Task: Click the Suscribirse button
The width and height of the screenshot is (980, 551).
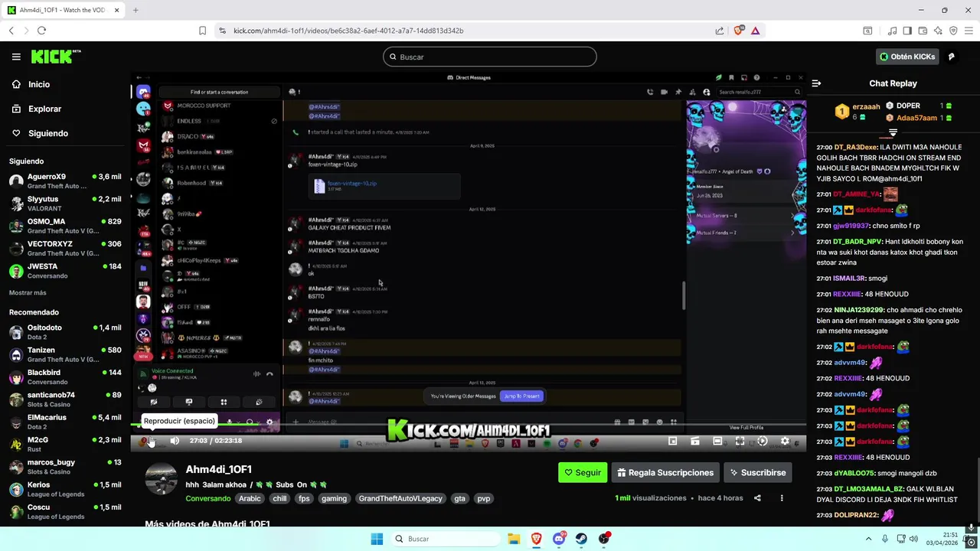Action: click(757, 472)
